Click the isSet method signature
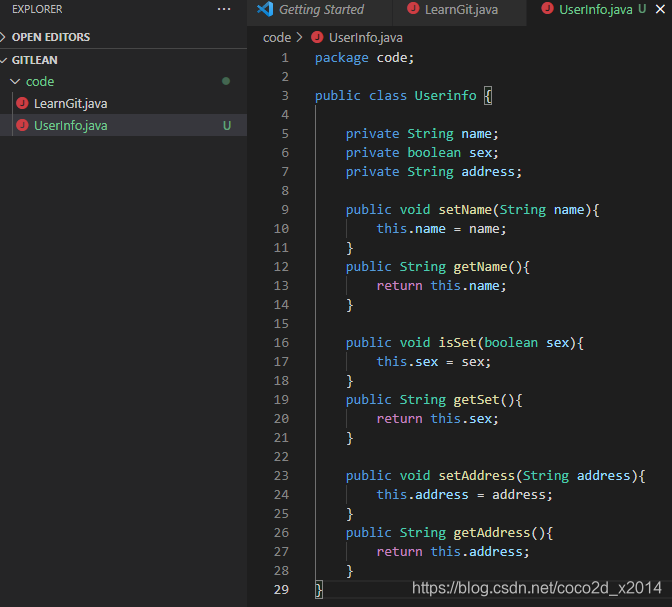Viewport: 672px width, 607px height. click(465, 343)
